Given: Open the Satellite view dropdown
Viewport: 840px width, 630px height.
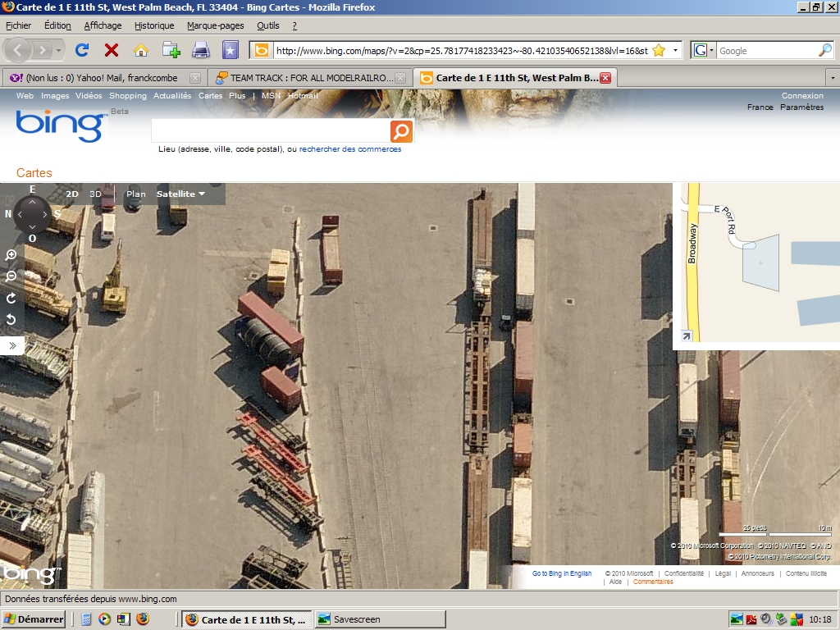Looking at the screenshot, I should point(180,194).
